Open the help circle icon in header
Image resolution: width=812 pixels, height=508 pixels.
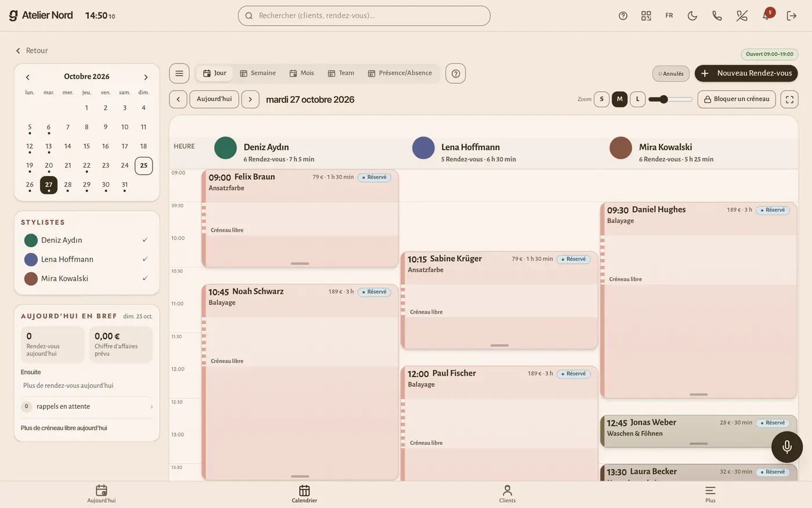click(623, 16)
